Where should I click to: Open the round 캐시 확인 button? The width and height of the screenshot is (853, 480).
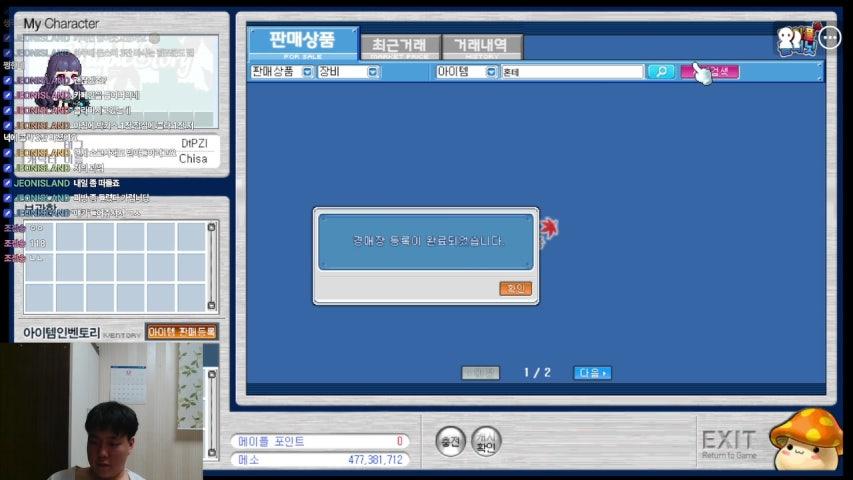click(x=485, y=441)
